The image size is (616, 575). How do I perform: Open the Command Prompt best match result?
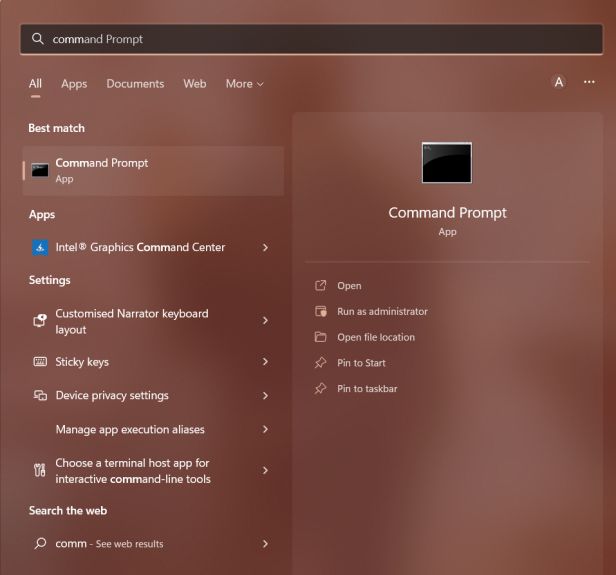[153, 170]
